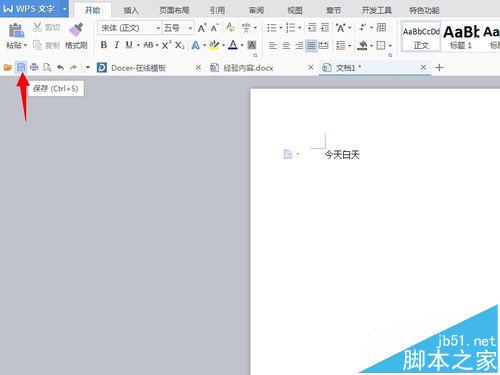Click the Paste (粘贴) icon
Image resolution: width=500 pixels, height=375 pixels.
[x=16, y=31]
